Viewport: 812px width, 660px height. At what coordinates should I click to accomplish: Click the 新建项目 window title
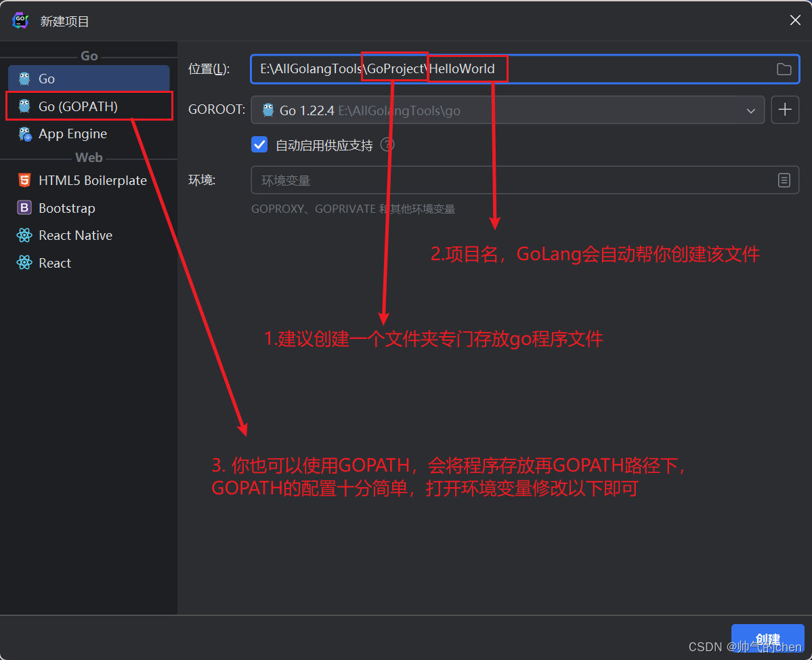pos(65,21)
